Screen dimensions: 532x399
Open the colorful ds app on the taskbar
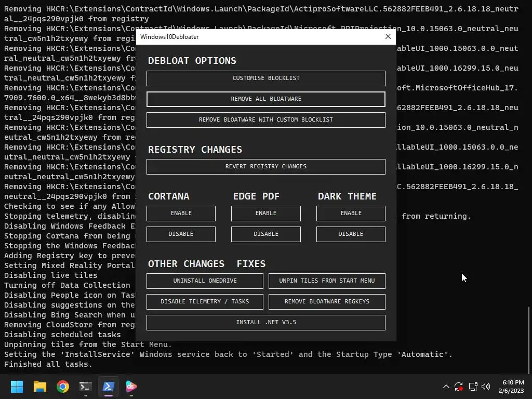131,387
